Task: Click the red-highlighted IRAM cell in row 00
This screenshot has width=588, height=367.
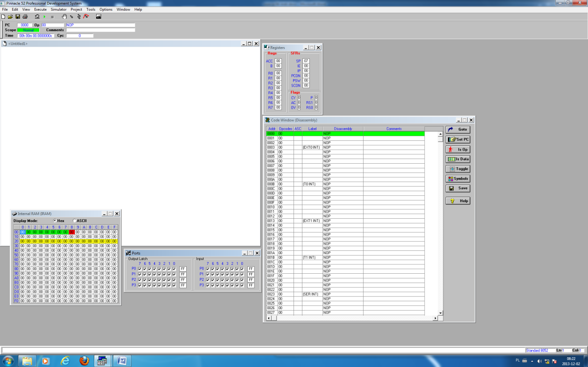Action: tap(71, 232)
